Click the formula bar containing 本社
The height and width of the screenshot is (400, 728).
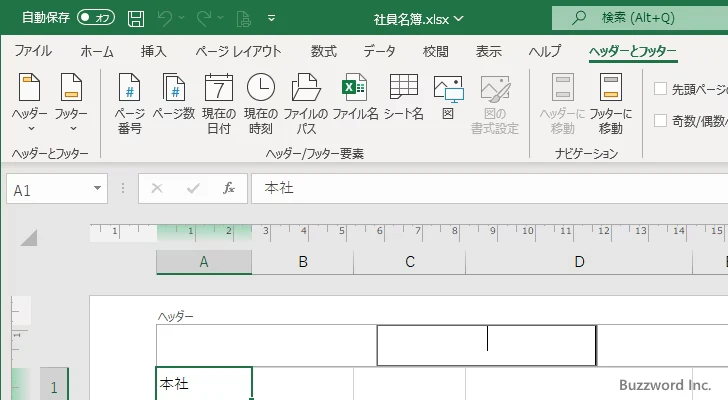coord(489,188)
